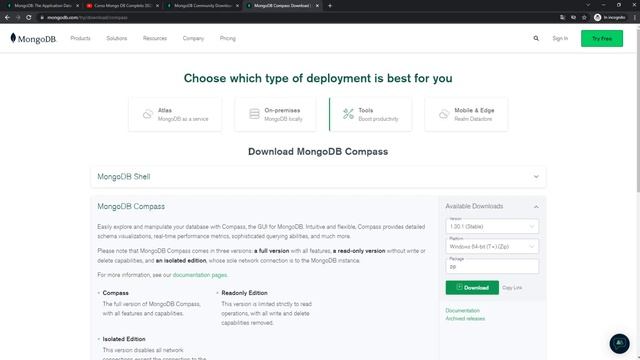The width and height of the screenshot is (640, 360).
Task: Switch to the YouTube Curso Mongo tab
Action: coord(122,6)
